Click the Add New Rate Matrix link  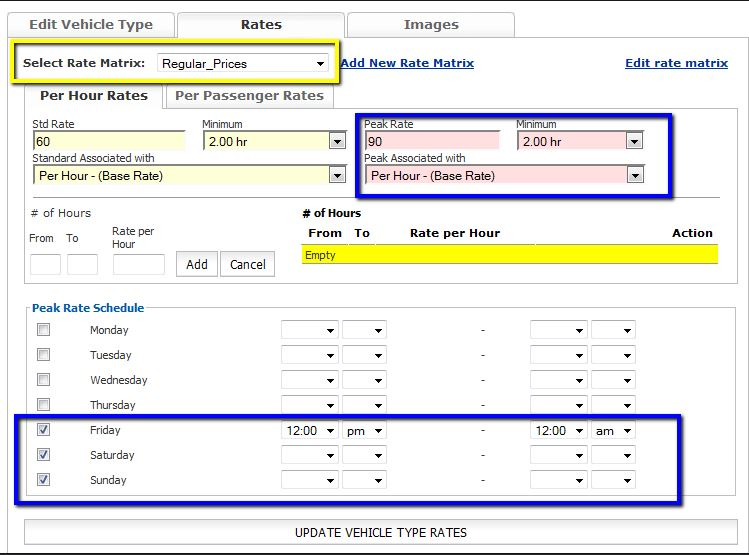[x=407, y=63]
